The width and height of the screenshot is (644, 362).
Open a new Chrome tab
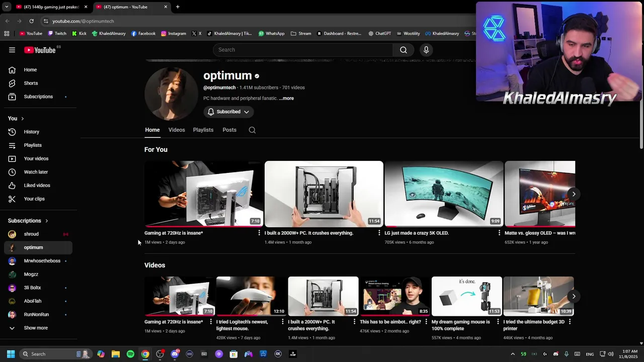click(178, 7)
